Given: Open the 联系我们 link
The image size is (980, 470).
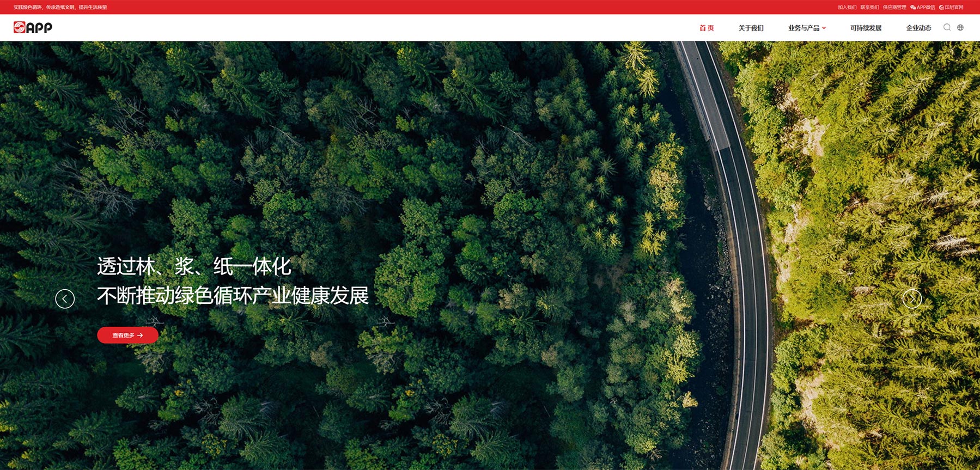Looking at the screenshot, I should click(x=869, y=7).
